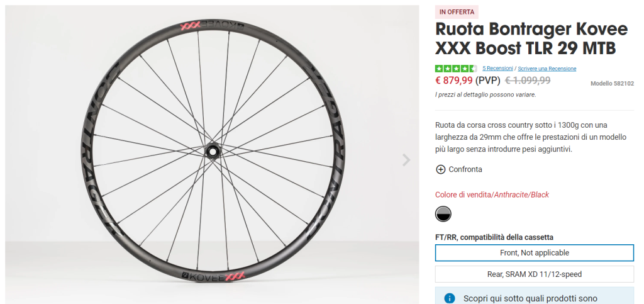Select the Front, Not applicable option
Image resolution: width=644 pixels, height=304 pixels.
click(535, 252)
